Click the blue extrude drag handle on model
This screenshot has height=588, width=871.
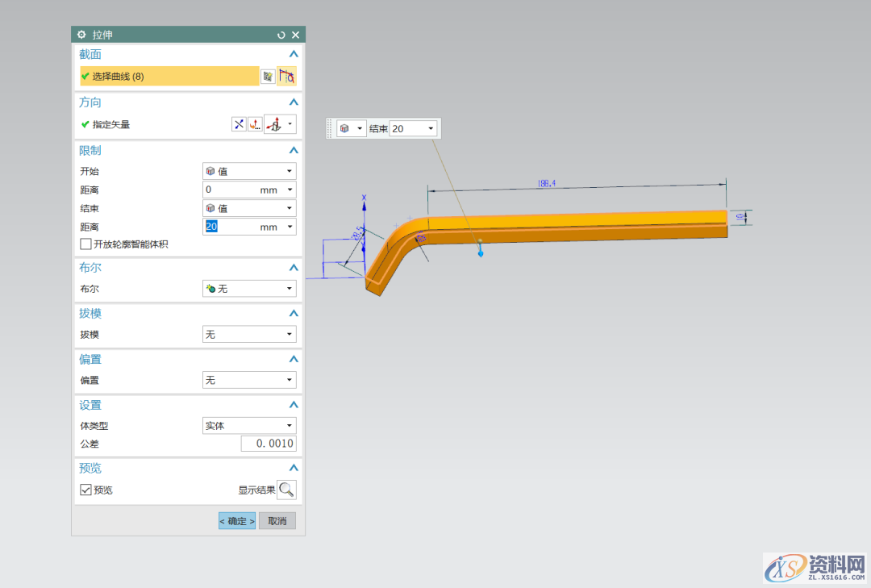pos(481,254)
